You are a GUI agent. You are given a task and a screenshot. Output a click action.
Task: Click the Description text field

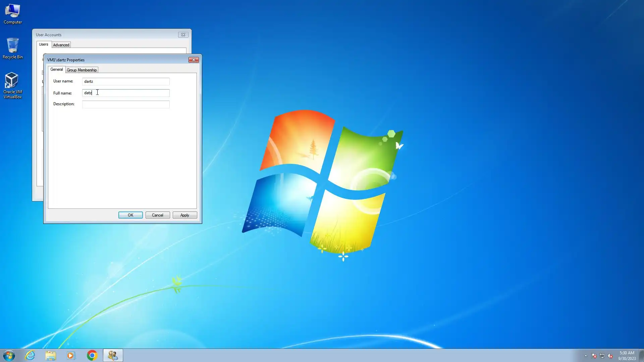pos(126,104)
